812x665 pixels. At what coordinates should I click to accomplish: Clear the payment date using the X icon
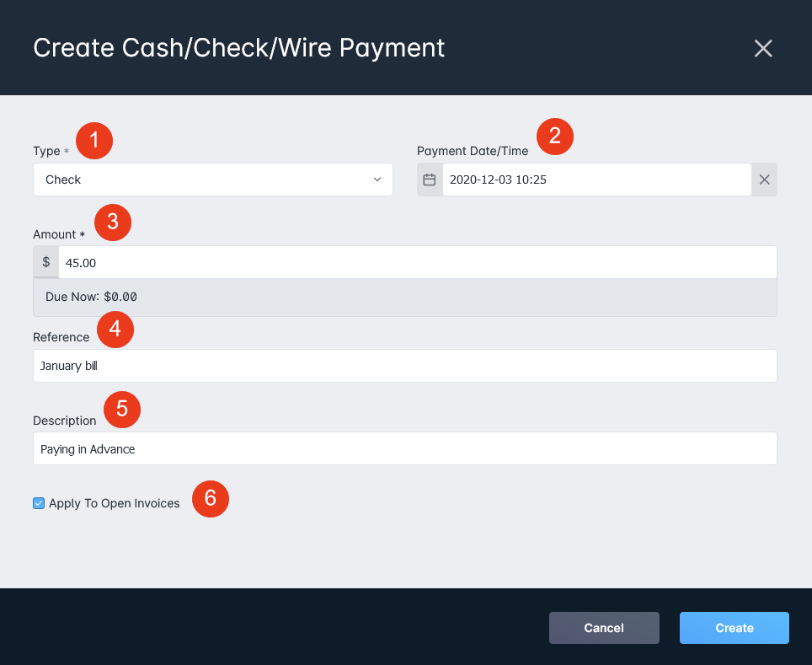tap(764, 180)
